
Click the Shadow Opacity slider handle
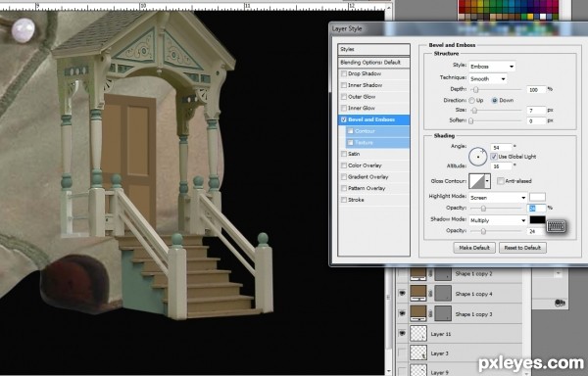(x=483, y=231)
